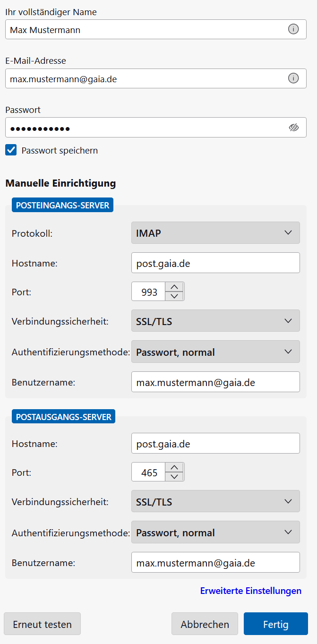The width and height of the screenshot is (317, 644).
Task: Increase outgoing port 465 with up arrow
Action: pos(174,467)
